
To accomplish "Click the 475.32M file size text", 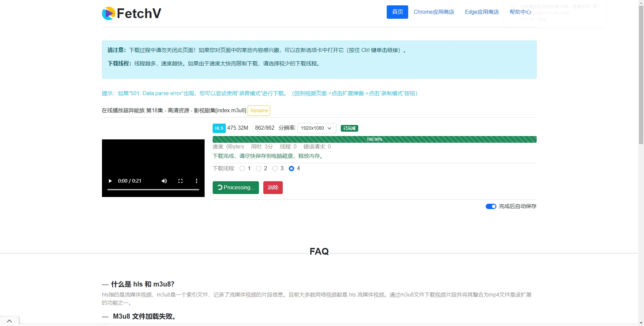I will pyautogui.click(x=237, y=128).
